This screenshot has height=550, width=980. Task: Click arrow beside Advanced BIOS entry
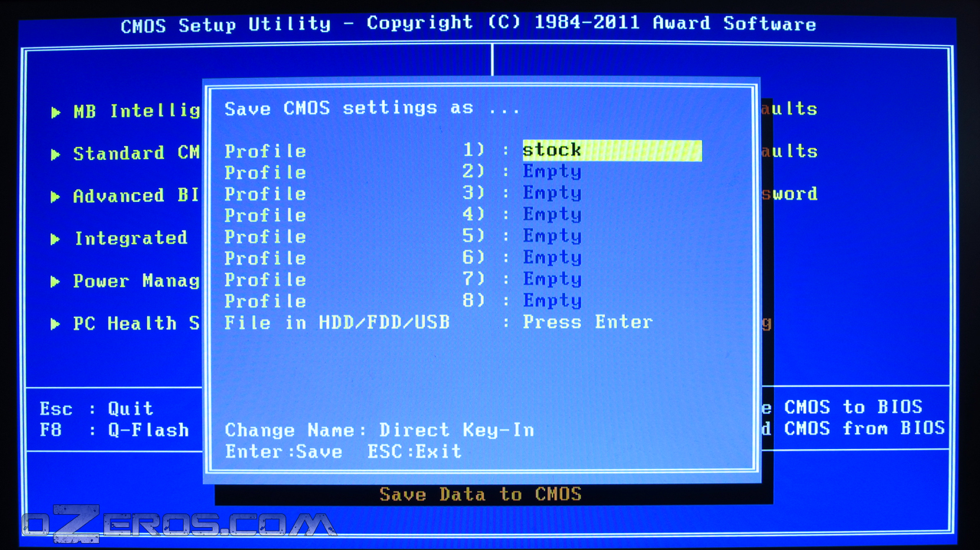click(55, 197)
